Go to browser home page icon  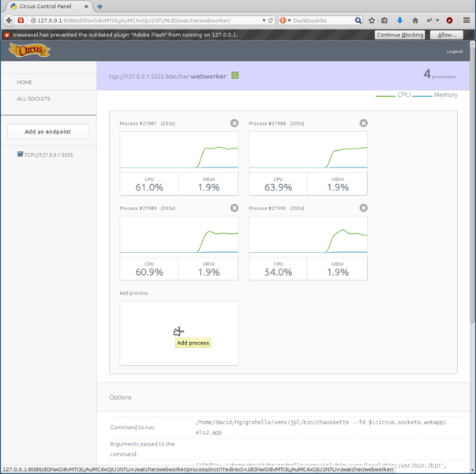tap(415, 21)
